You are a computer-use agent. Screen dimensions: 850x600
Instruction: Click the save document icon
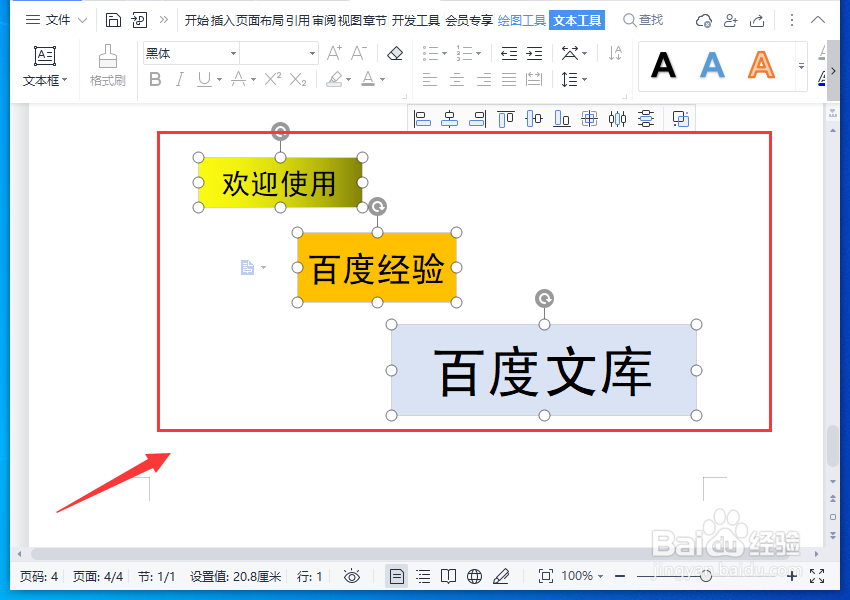(113, 20)
